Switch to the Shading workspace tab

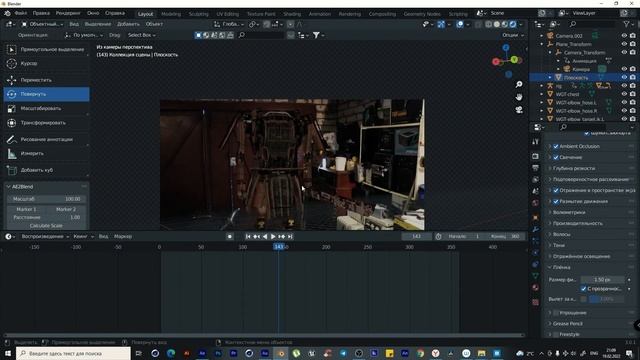[292, 14]
